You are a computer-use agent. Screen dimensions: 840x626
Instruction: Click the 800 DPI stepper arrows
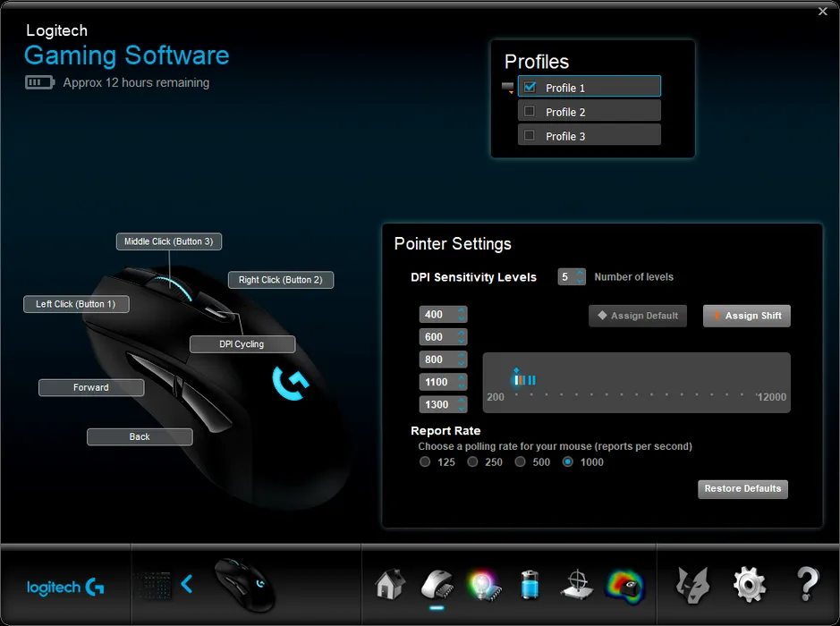pos(462,360)
